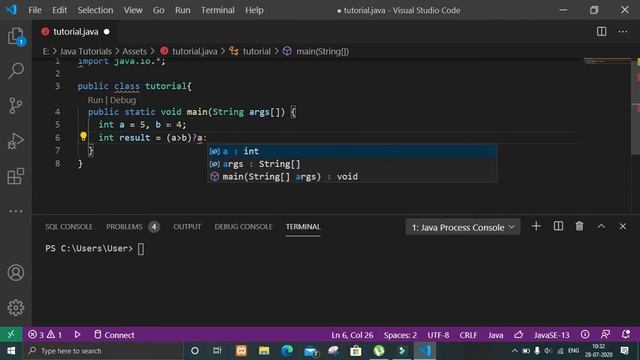Switch to the DEBUG CONSOLE panel tab
The image size is (640, 360).
pos(243,227)
